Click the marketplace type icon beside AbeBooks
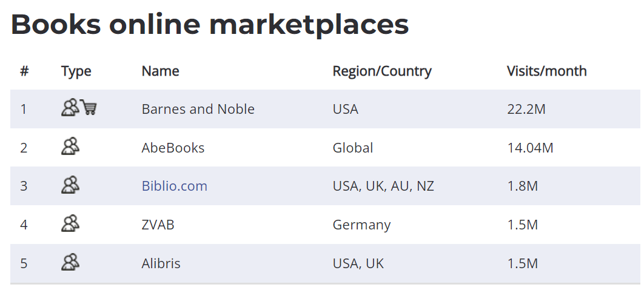The height and width of the screenshot is (293, 644). [x=70, y=146]
